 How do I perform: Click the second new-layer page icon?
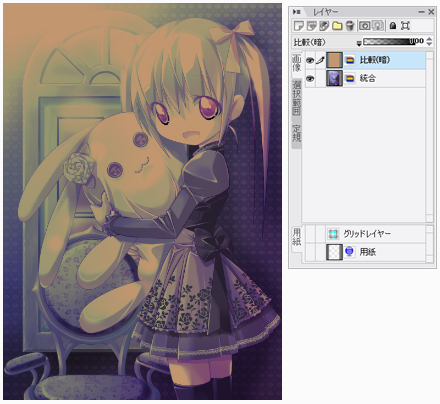[311, 26]
